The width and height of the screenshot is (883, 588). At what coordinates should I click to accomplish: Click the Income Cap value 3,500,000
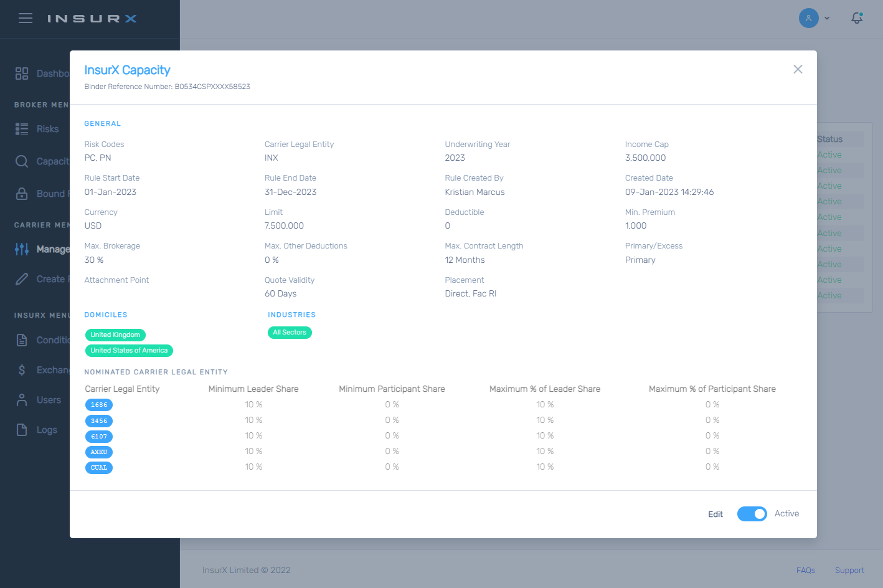(x=645, y=158)
